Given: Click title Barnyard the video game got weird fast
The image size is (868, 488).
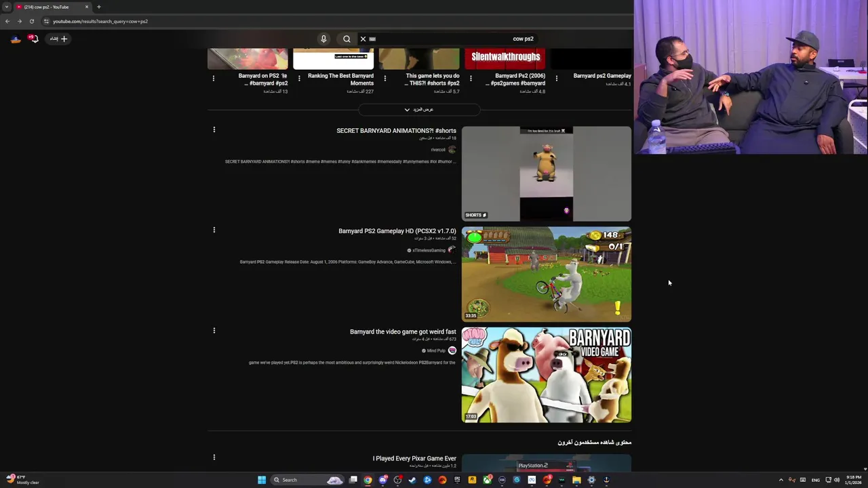Looking at the screenshot, I should [x=403, y=331].
